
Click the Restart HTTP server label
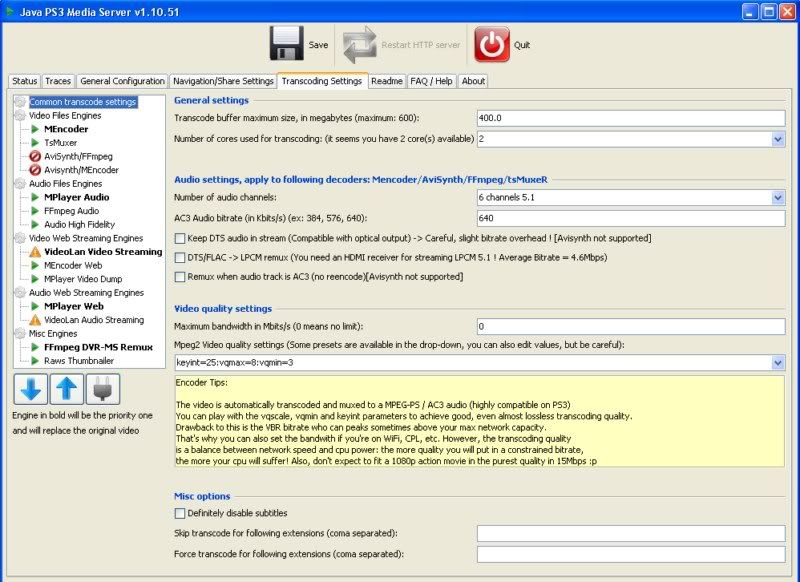421,45
